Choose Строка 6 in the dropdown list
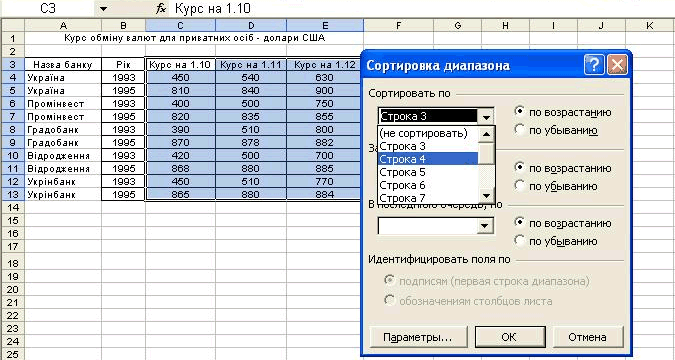 [428, 185]
